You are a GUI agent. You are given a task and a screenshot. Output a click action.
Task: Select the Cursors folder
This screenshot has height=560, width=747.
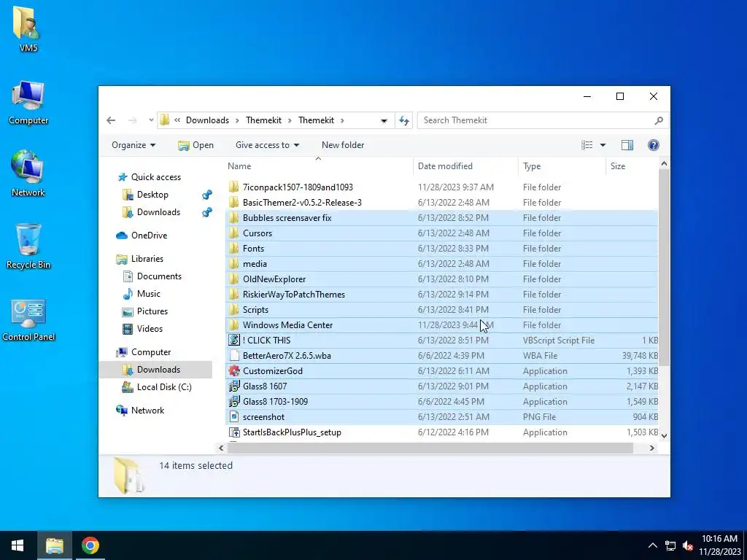(x=258, y=233)
